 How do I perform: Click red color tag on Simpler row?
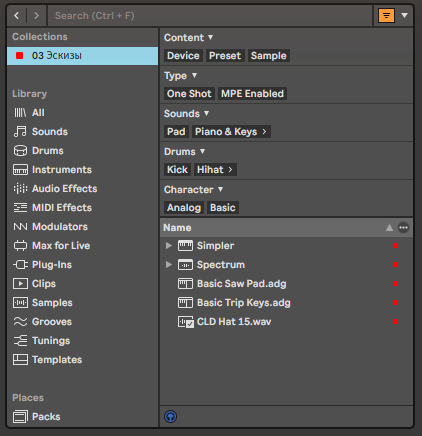tap(395, 246)
